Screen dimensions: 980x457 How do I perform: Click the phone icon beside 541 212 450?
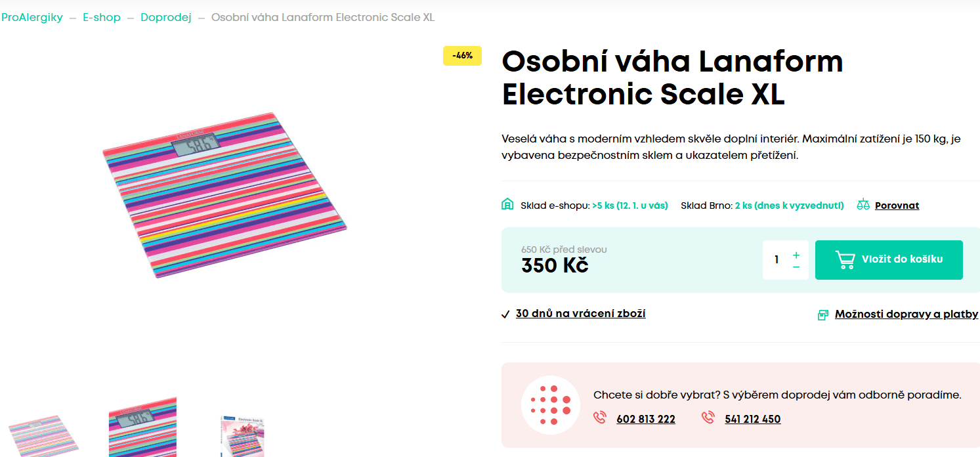pos(708,418)
